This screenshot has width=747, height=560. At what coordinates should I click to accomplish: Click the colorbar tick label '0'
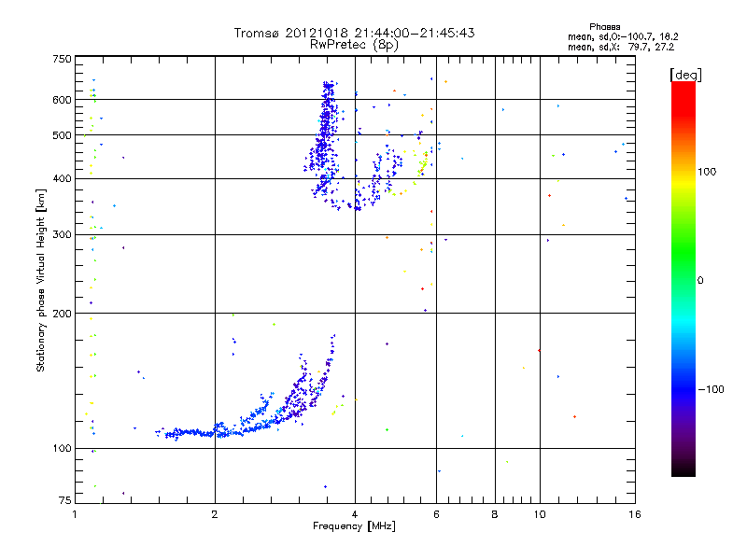tap(700, 281)
